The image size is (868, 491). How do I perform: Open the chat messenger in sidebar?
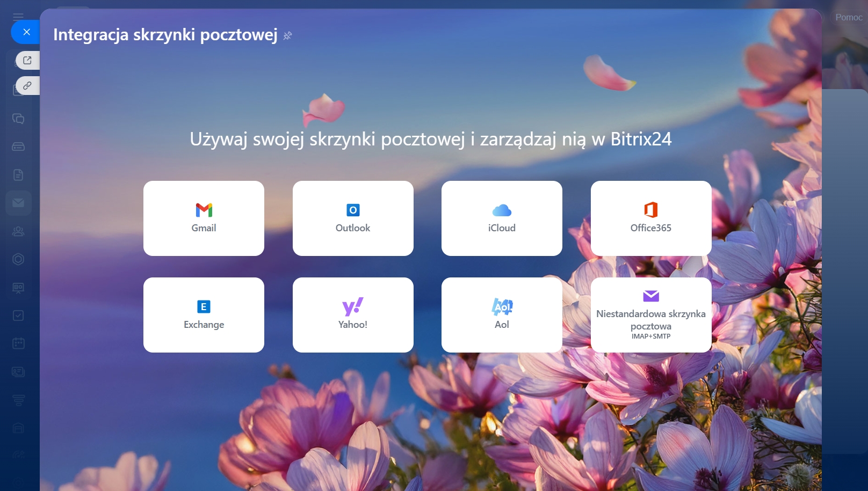tap(18, 119)
